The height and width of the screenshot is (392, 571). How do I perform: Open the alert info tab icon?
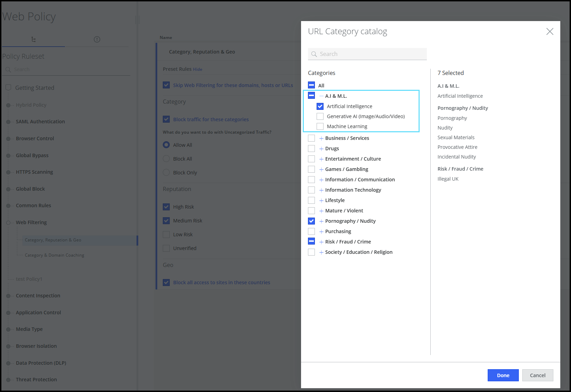(x=97, y=39)
